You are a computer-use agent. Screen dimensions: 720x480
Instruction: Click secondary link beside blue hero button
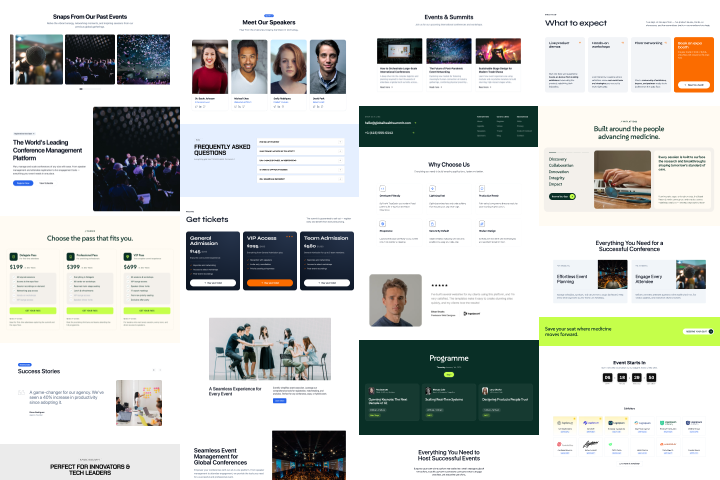point(46,183)
